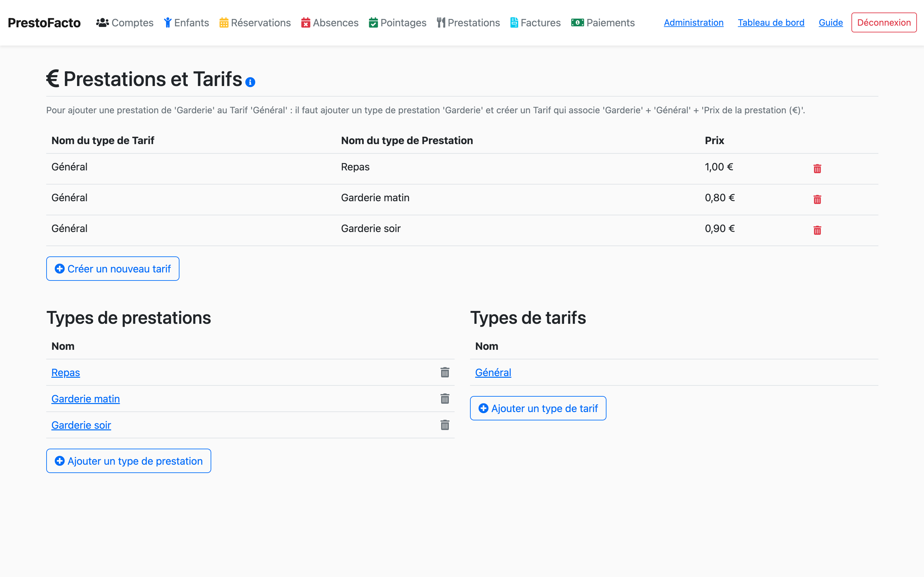Navigate to Absences
Image resolution: width=924 pixels, height=577 pixels.
coord(330,23)
